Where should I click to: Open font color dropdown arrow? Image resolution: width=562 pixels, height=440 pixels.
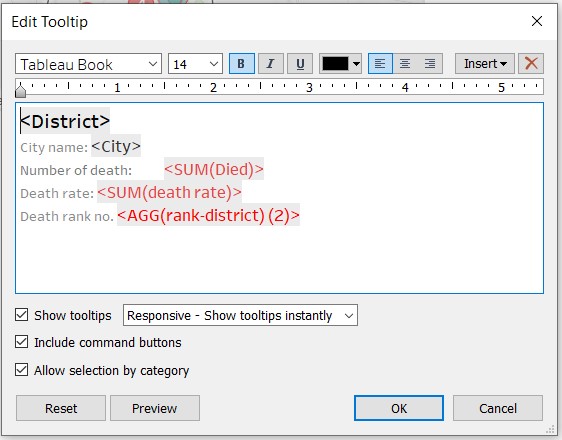(x=356, y=64)
